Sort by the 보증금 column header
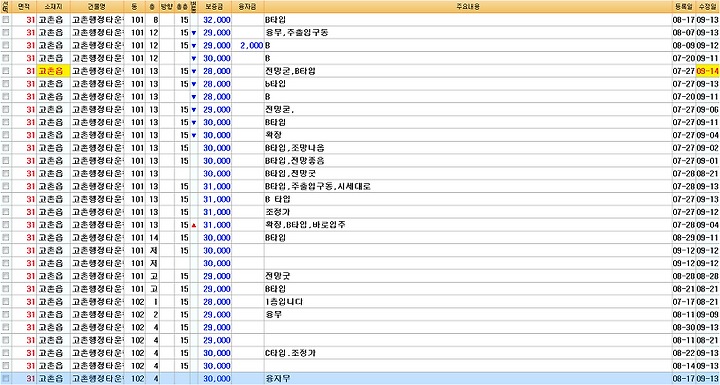 [214, 6]
